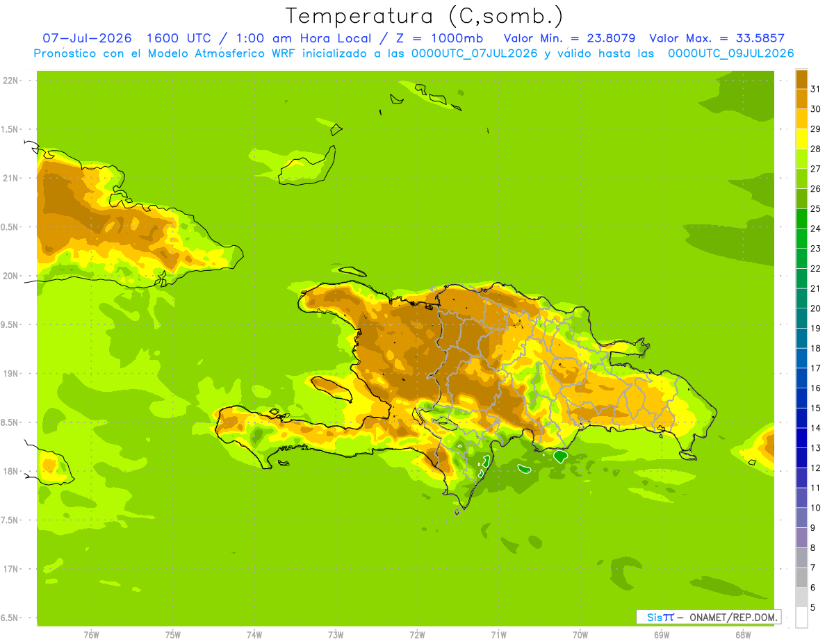Pick the orange swatch between 30 and 31
This screenshot has height=644, width=834.
coord(801,99)
